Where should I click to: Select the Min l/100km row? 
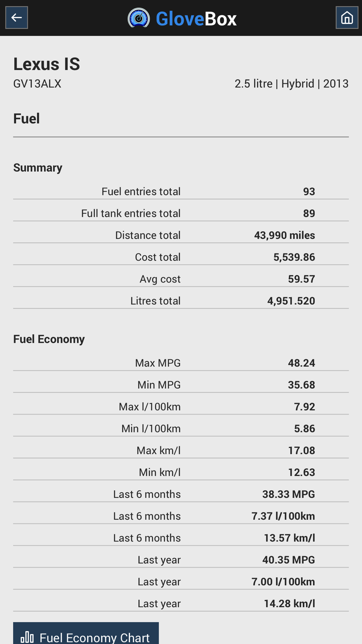click(181, 428)
